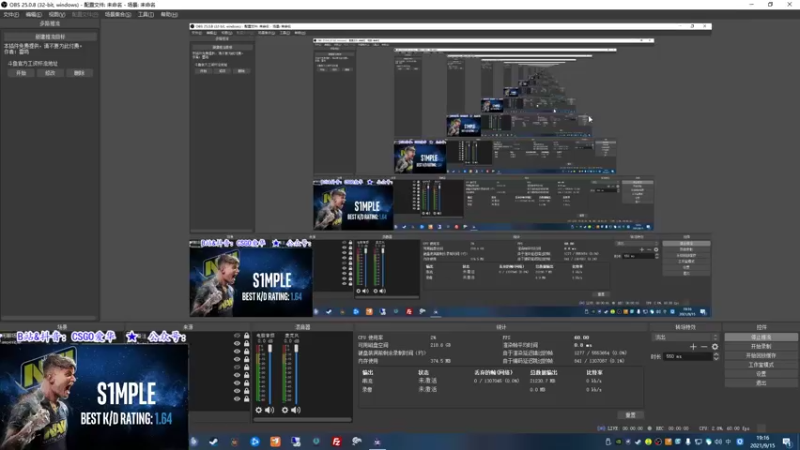Toggle 工作室模式 studio mode
Image resolution: width=800 pixels, height=450 pixels.
coord(761,365)
